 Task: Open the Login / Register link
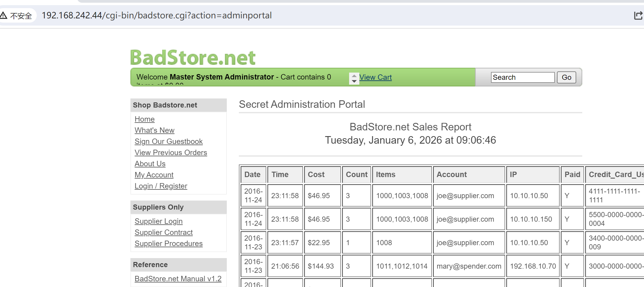point(161,186)
